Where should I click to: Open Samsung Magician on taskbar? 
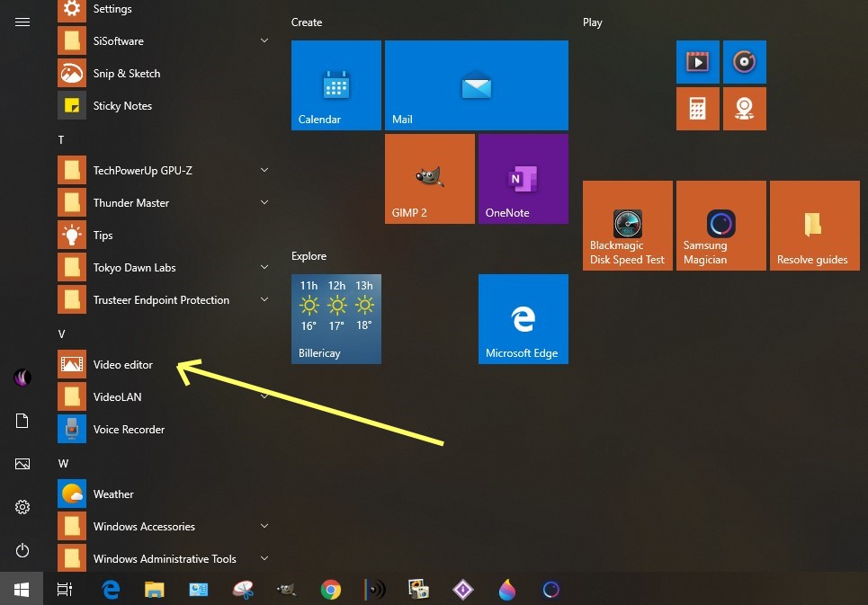click(550, 590)
